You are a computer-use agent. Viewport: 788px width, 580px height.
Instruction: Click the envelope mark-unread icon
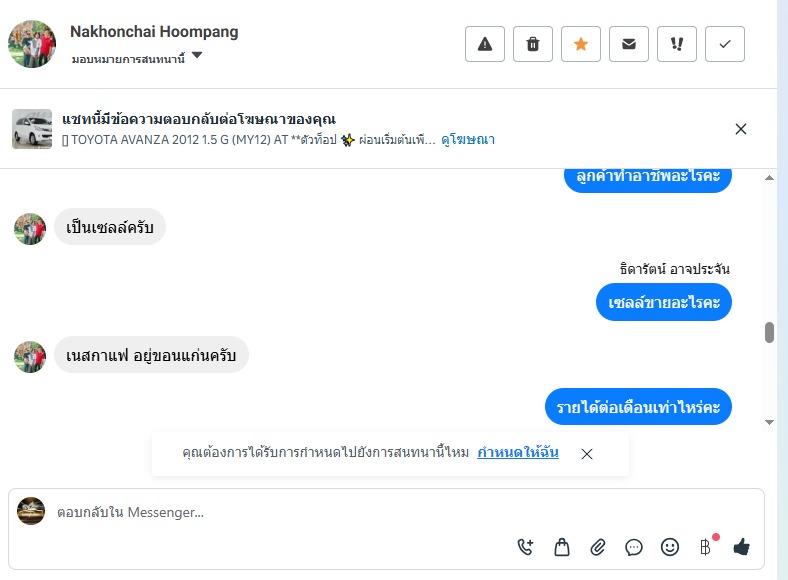pos(629,44)
